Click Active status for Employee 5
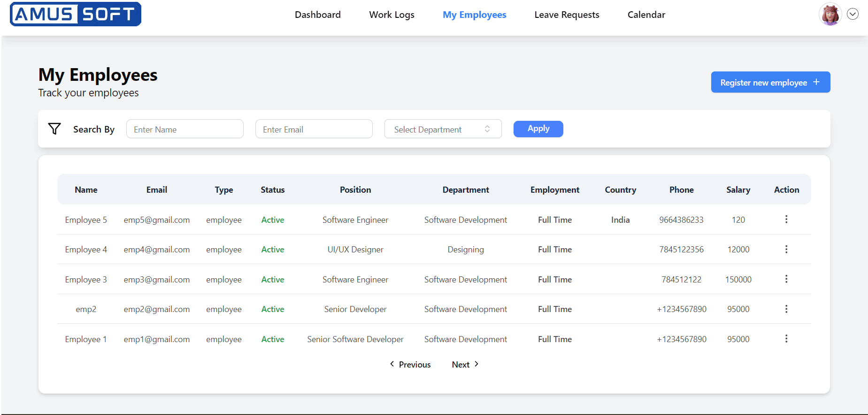 coord(273,220)
